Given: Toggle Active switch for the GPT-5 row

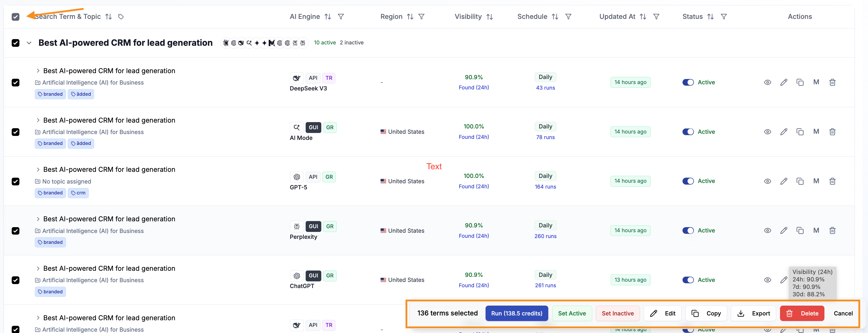Looking at the screenshot, I should click(688, 181).
